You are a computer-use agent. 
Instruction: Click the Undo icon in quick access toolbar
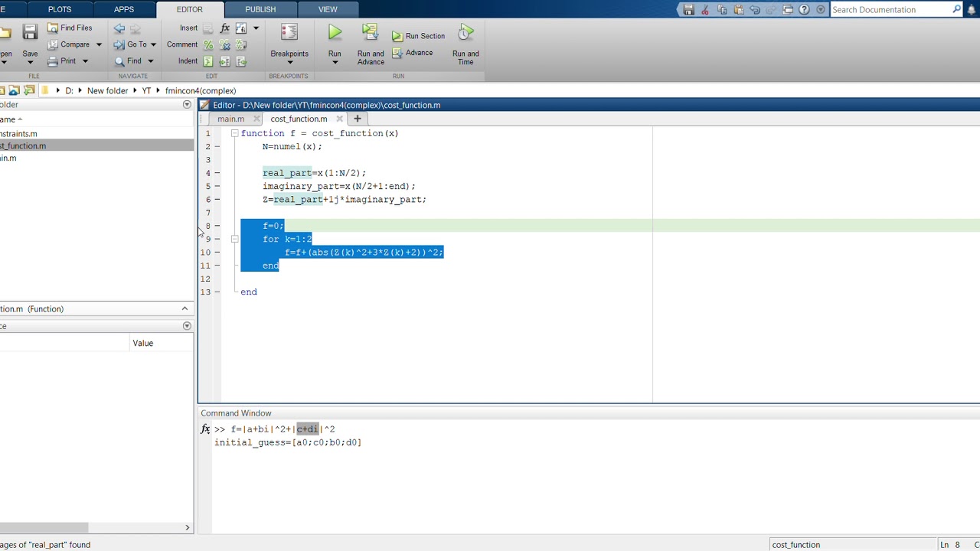coord(756,10)
